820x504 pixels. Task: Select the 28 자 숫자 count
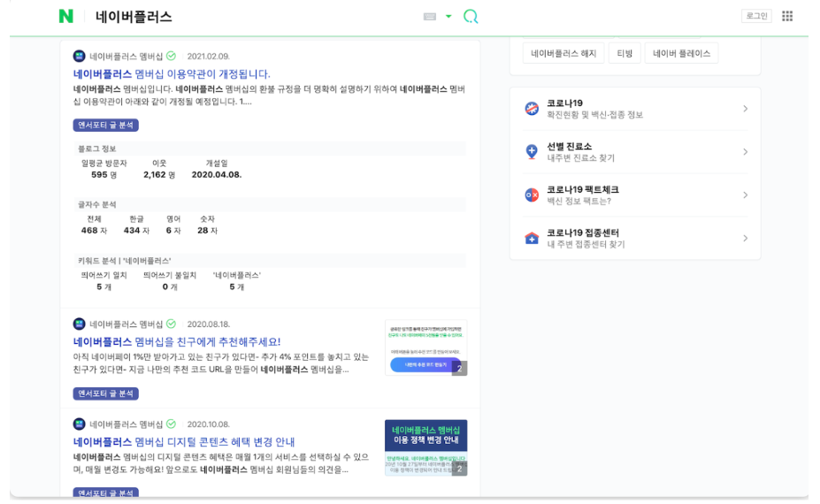[208, 231]
